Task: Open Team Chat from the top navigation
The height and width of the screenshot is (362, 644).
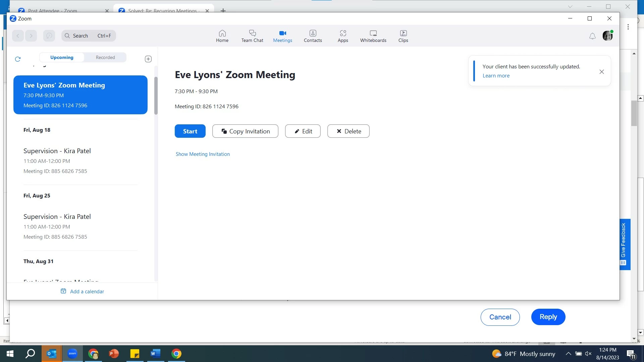Action: click(x=252, y=36)
